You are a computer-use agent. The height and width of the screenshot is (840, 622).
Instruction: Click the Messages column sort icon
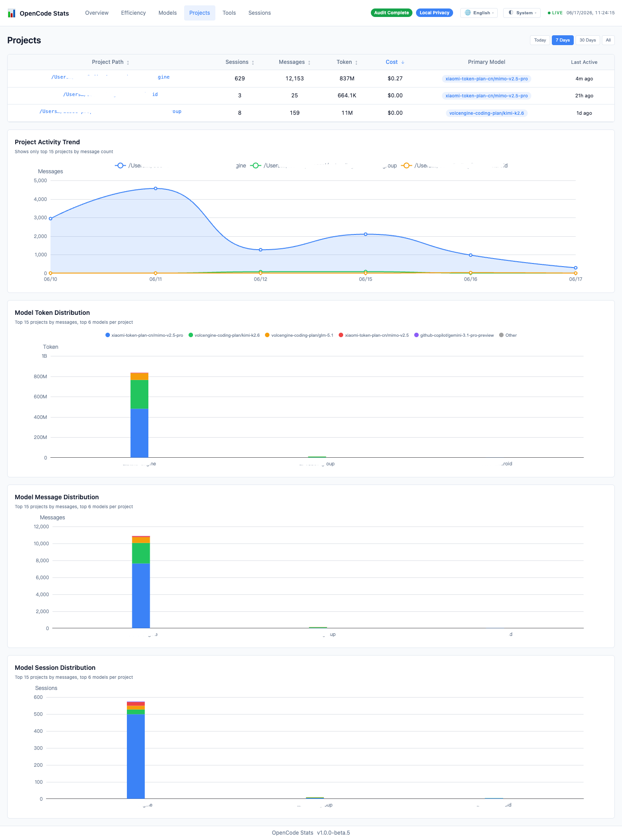click(x=309, y=63)
